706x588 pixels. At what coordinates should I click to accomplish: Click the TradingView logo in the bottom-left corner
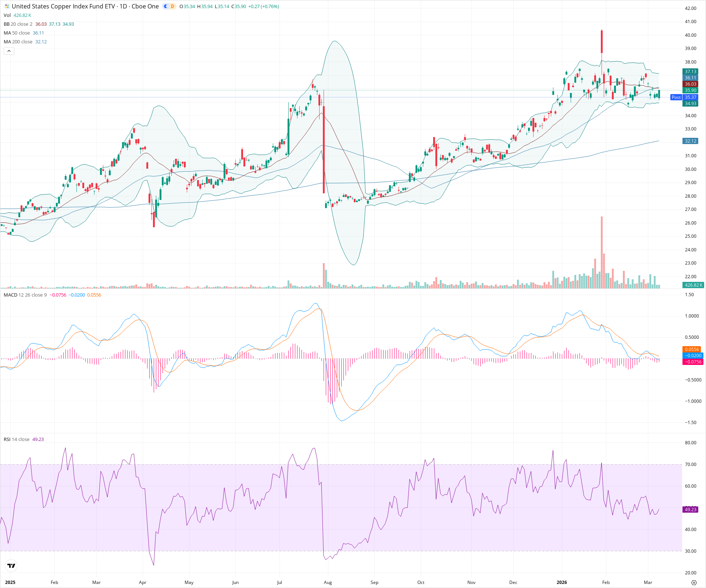click(11, 566)
